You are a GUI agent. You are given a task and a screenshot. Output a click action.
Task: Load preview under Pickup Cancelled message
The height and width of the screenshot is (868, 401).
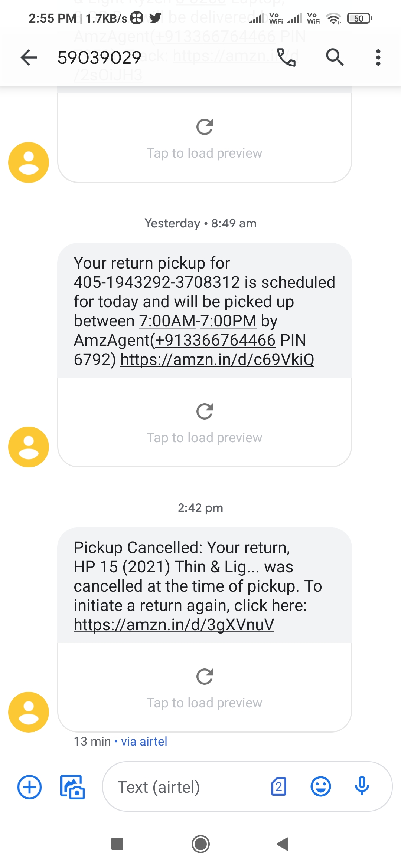[204, 687]
